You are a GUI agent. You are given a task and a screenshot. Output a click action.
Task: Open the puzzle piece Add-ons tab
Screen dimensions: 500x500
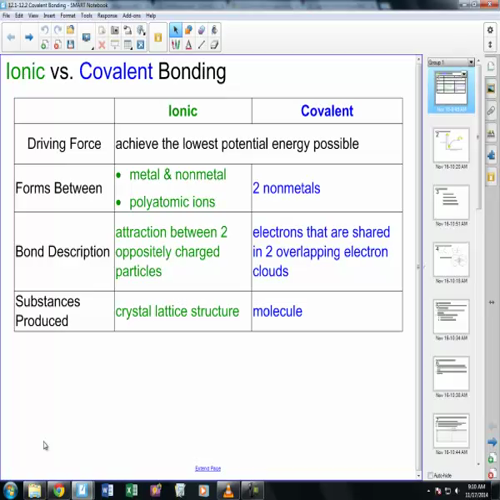coord(491,155)
